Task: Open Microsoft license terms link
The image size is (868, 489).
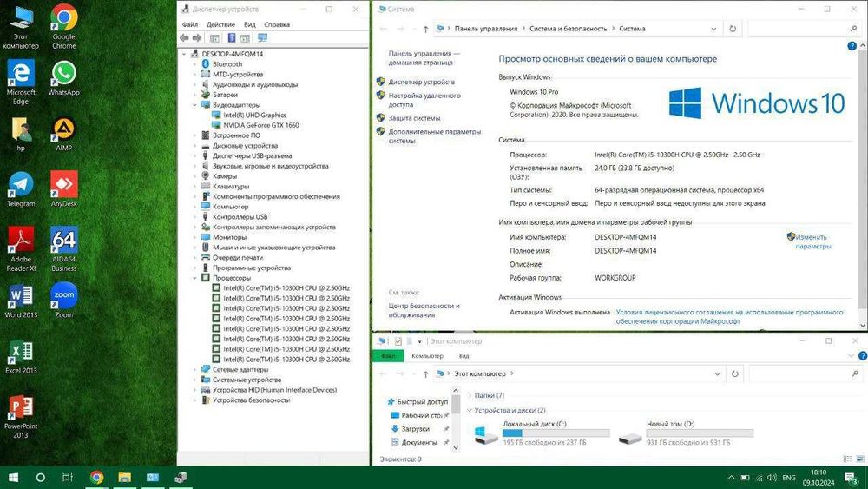Action: (x=729, y=317)
